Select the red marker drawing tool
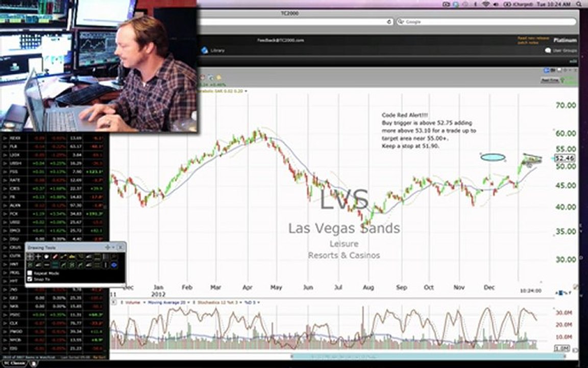 pos(55,257)
